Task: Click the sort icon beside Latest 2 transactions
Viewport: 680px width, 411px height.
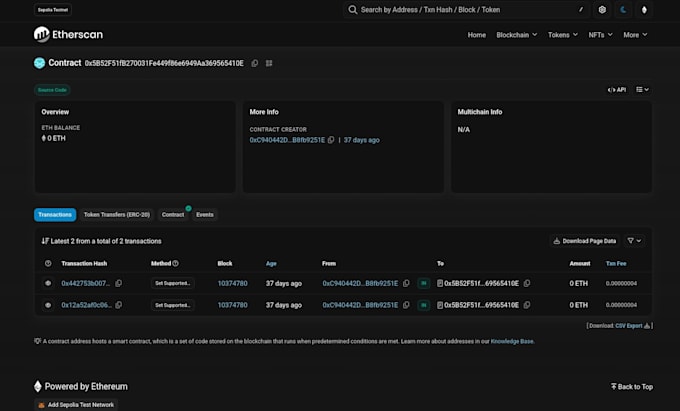Action: click(x=45, y=241)
